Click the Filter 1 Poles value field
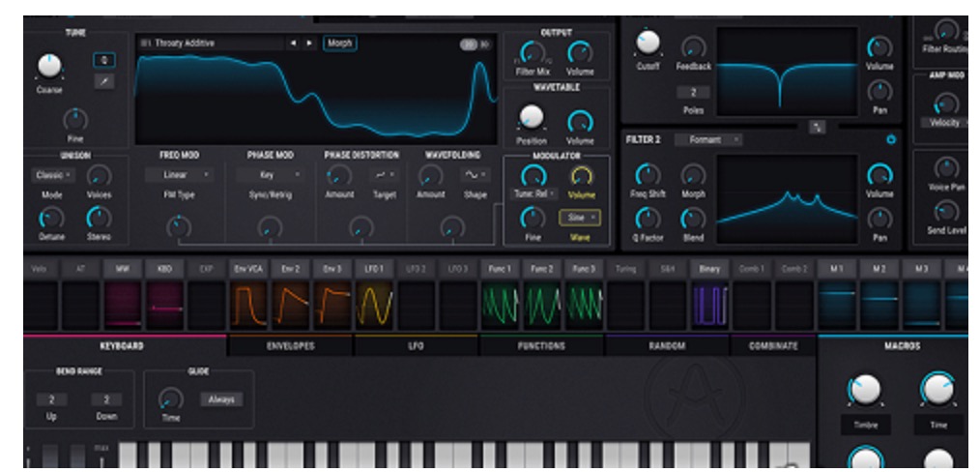The width and height of the screenshot is (980, 472). (693, 93)
